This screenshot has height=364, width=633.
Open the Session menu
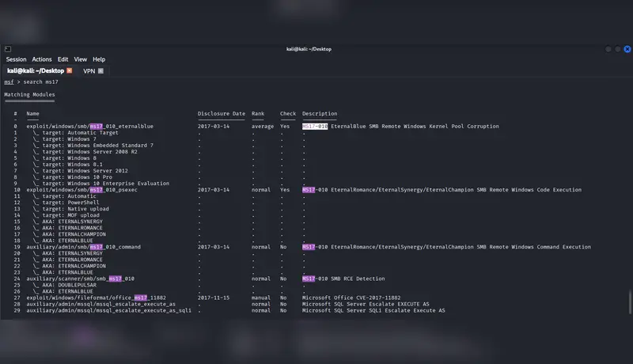click(16, 59)
